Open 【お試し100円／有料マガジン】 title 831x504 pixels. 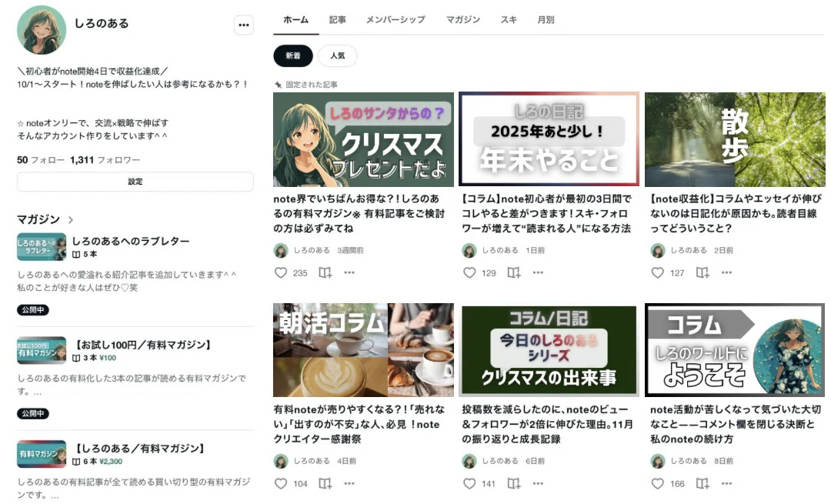click(x=143, y=345)
